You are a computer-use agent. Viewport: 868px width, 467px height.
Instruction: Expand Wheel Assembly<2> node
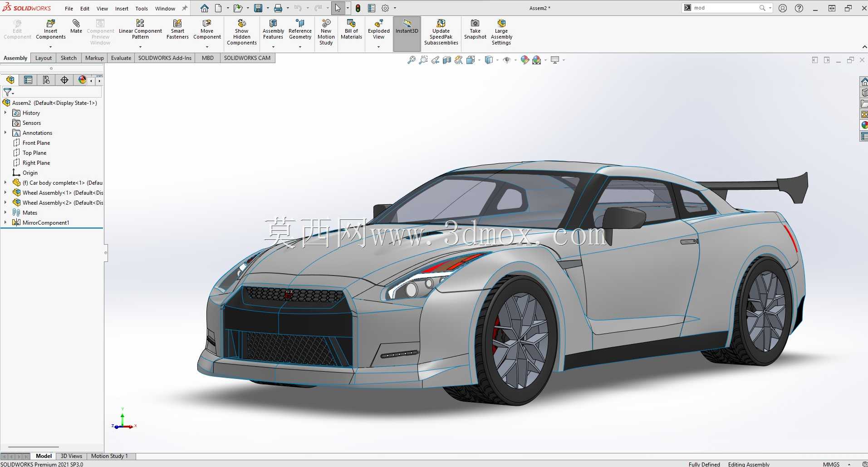(x=5, y=202)
